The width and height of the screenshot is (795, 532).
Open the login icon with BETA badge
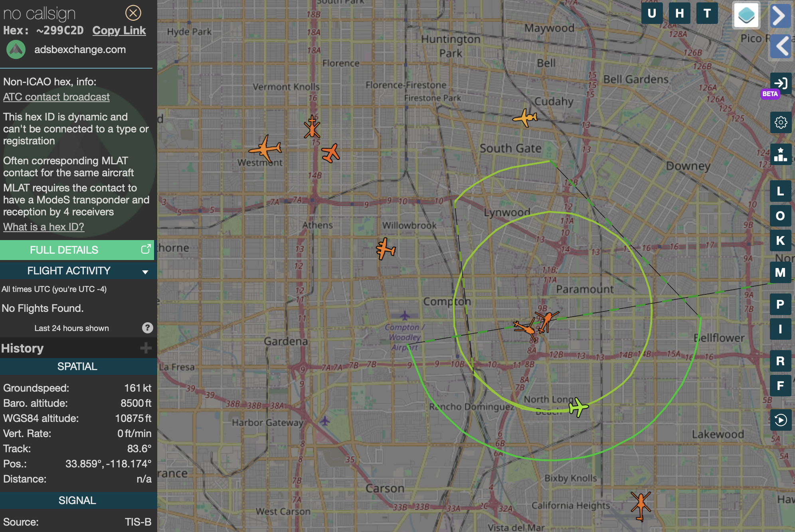tap(780, 83)
